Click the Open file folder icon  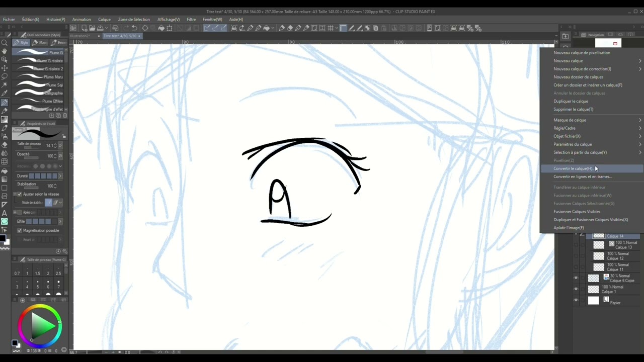point(92,28)
